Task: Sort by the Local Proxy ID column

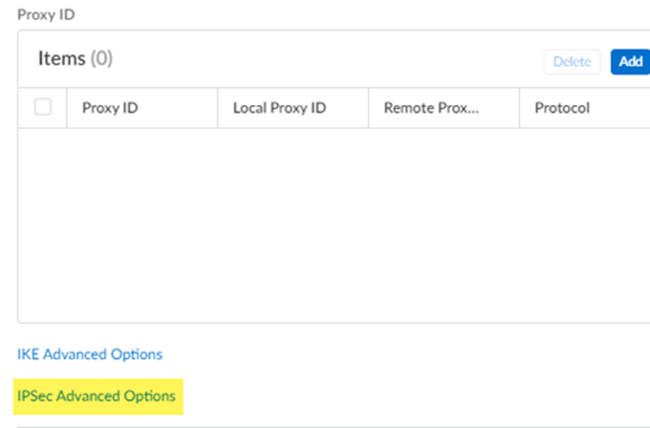Action: (279, 108)
